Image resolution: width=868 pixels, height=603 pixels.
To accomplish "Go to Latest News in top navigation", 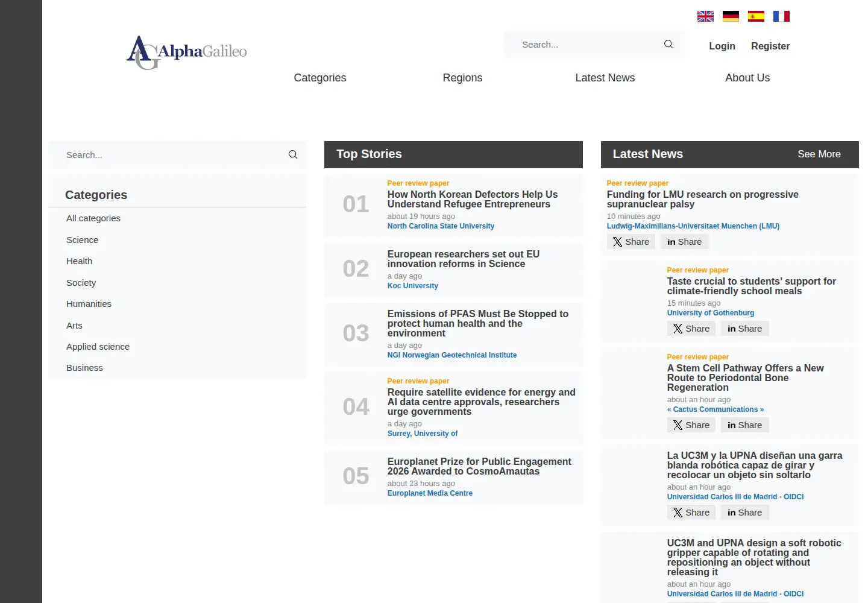I will [605, 78].
